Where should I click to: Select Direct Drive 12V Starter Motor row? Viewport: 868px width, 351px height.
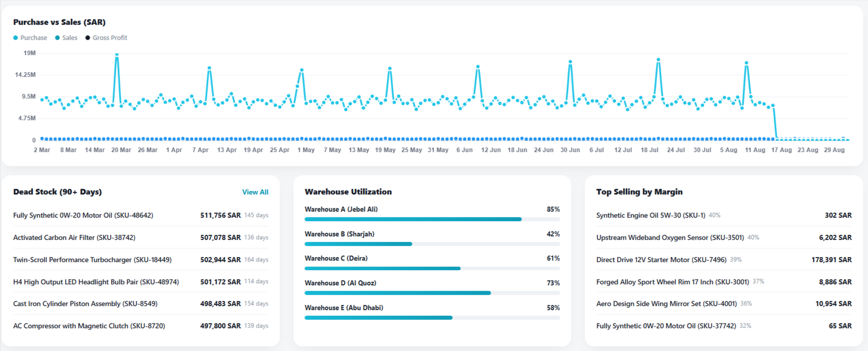tap(724, 260)
